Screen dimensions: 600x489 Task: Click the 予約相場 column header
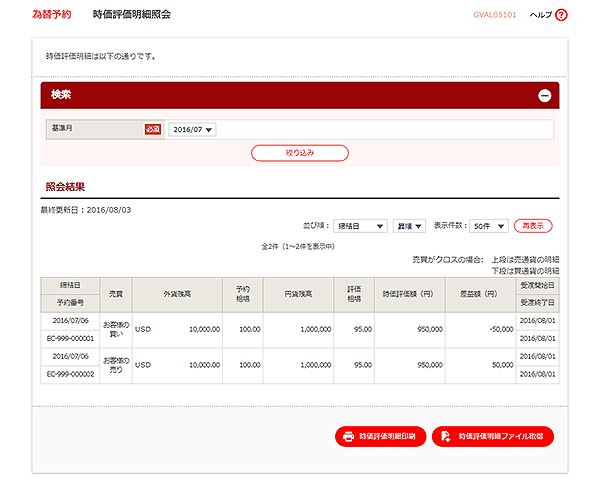tap(243, 294)
